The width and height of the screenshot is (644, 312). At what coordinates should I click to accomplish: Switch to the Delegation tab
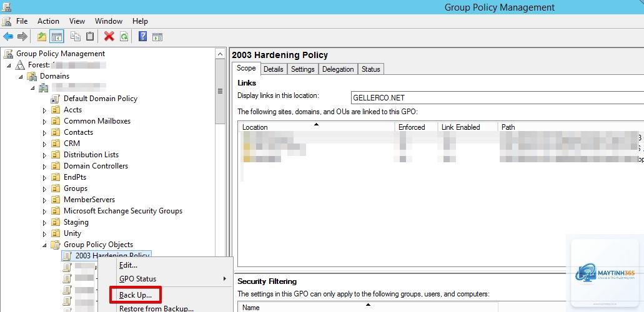pos(338,69)
